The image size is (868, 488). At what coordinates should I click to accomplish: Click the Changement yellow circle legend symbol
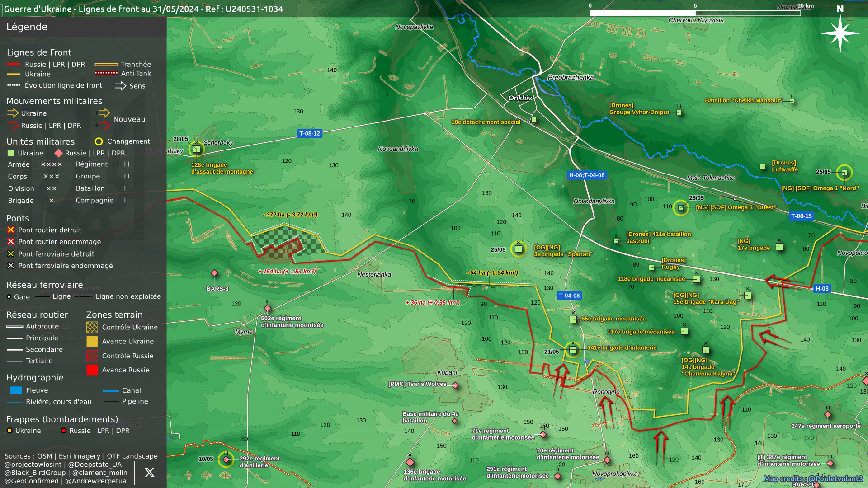tap(99, 141)
